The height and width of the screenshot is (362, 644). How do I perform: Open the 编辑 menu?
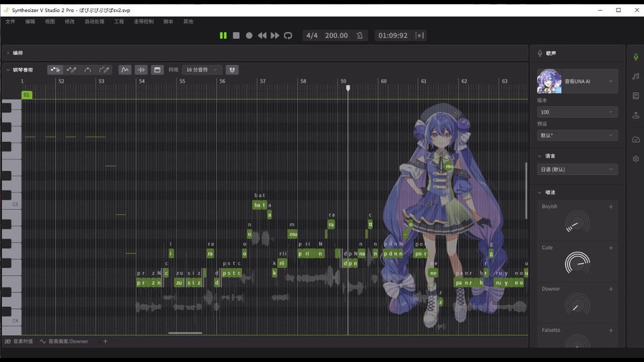(30, 21)
